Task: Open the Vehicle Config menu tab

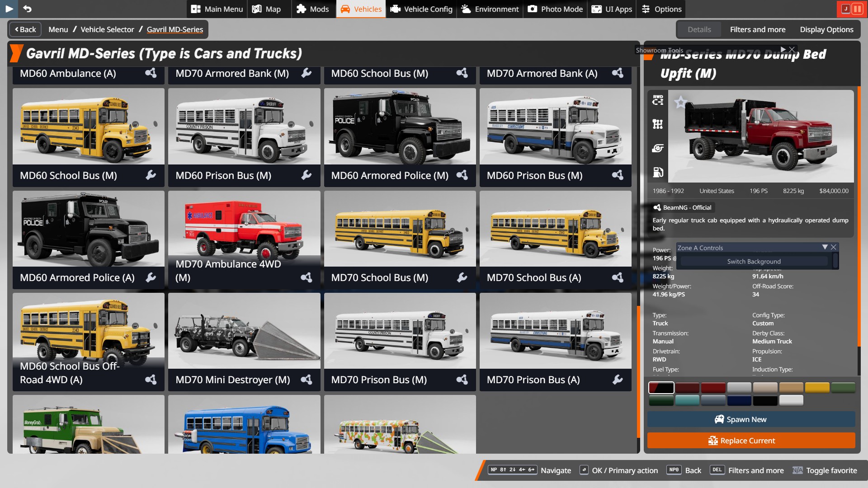Action: 421,9
